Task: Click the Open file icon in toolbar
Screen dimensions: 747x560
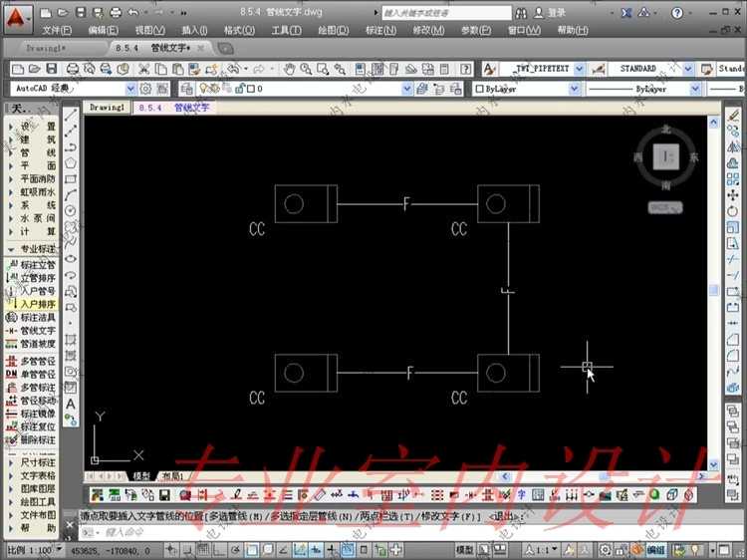Action: [34, 69]
